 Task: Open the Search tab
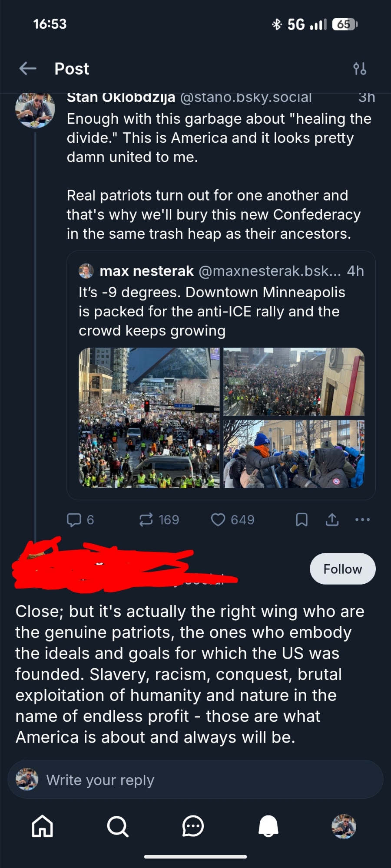[x=118, y=826]
